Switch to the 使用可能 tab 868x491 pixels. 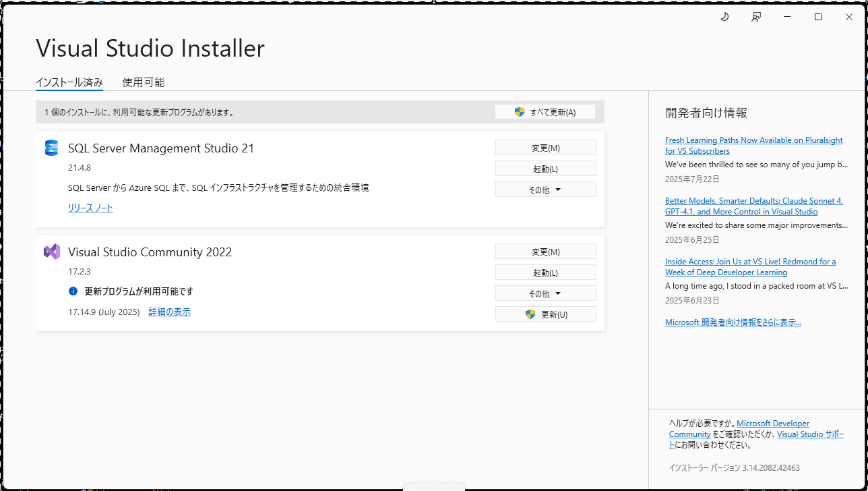(143, 82)
